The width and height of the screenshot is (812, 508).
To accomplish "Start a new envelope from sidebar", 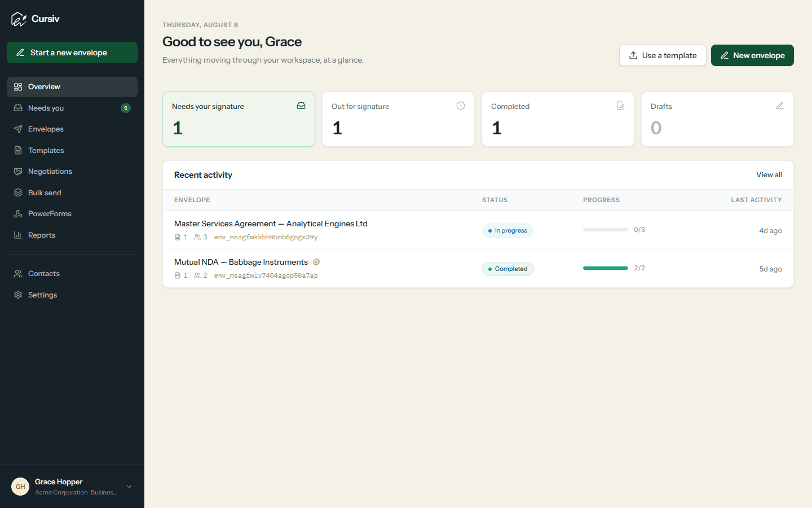I will pos(72,52).
